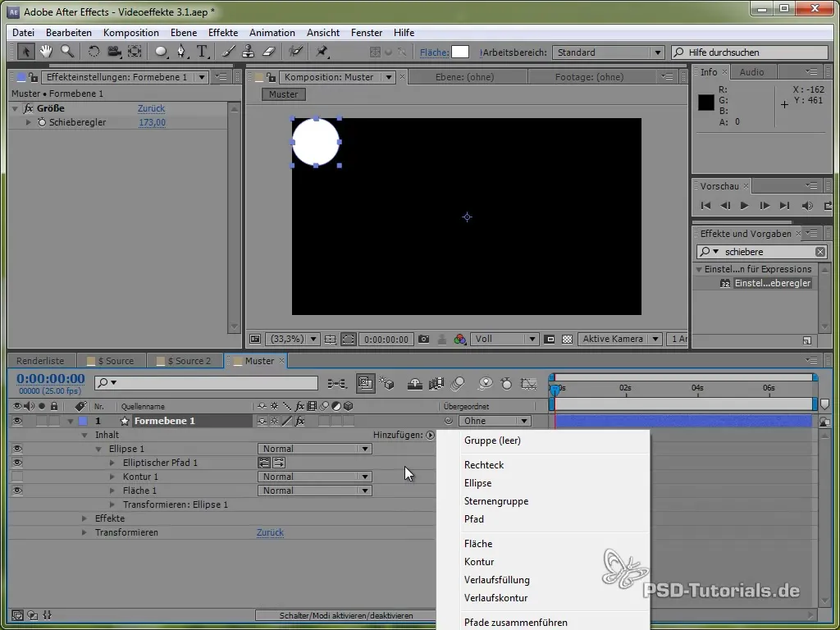Take a snapshot with camera icon
This screenshot has width=840, height=630.
tap(424, 339)
